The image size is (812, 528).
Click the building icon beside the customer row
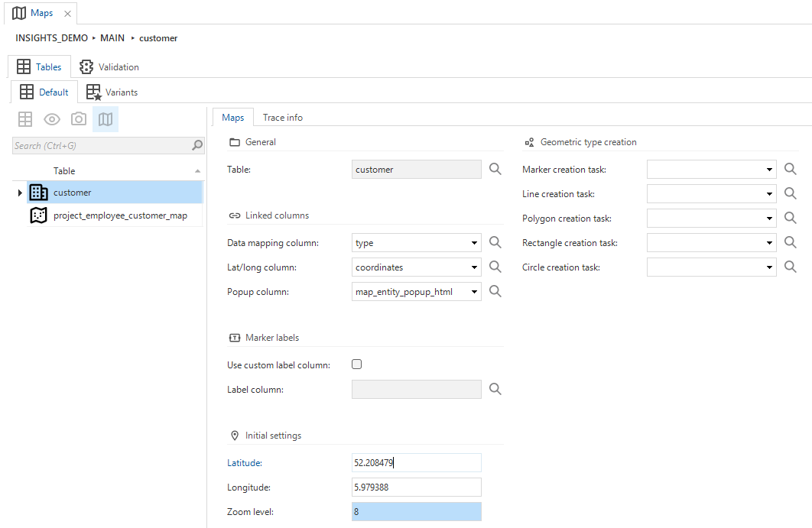[38, 192]
